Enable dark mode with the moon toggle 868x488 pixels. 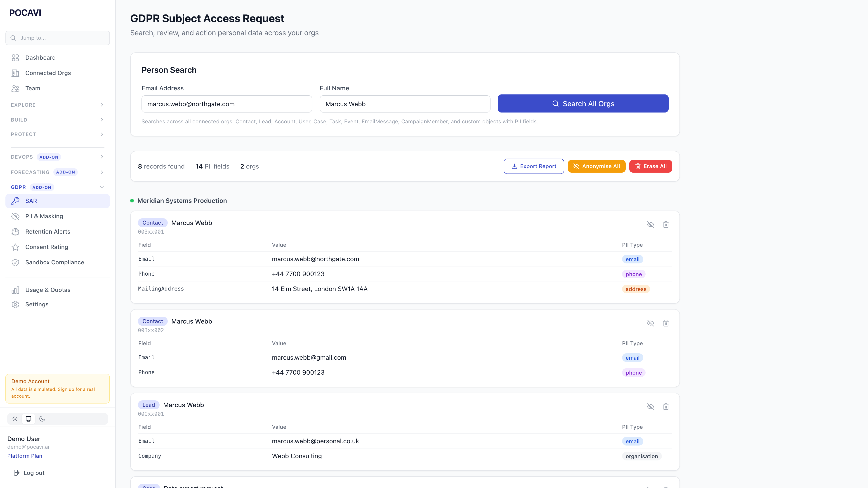(42, 419)
